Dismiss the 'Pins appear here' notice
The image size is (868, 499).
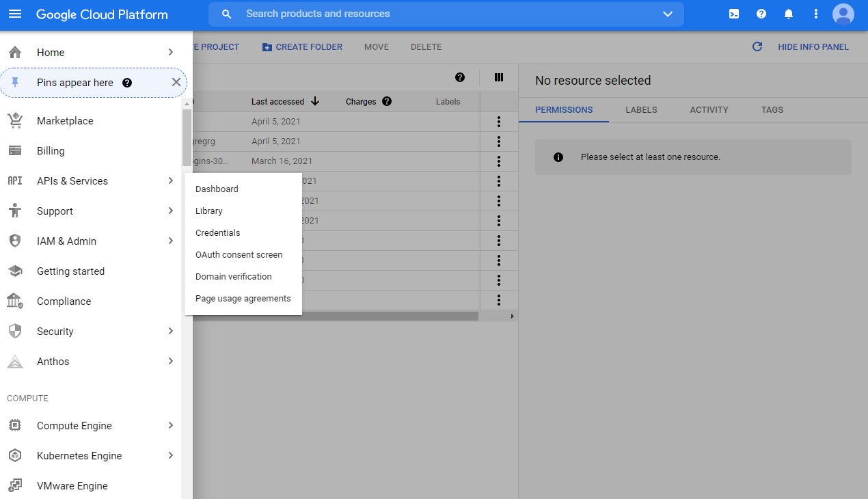(176, 83)
